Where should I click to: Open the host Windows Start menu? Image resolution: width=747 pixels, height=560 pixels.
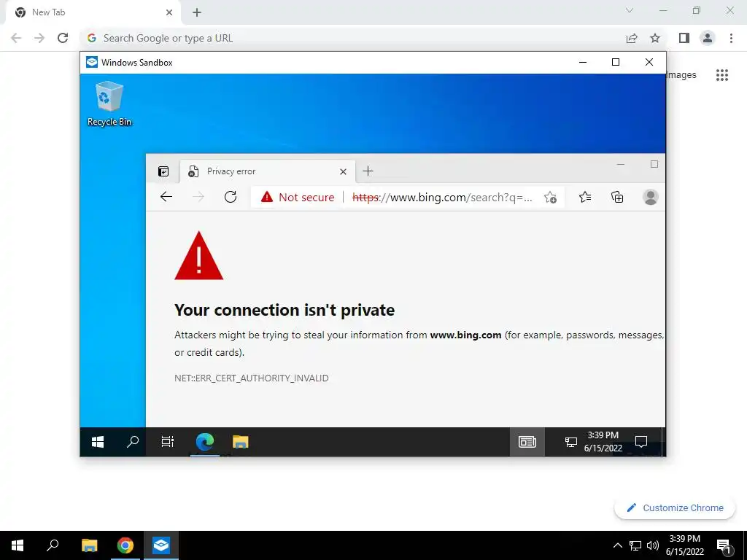tap(18, 545)
